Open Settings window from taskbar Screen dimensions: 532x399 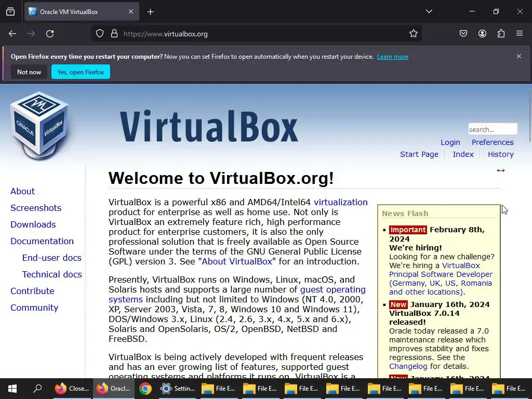tap(178, 389)
